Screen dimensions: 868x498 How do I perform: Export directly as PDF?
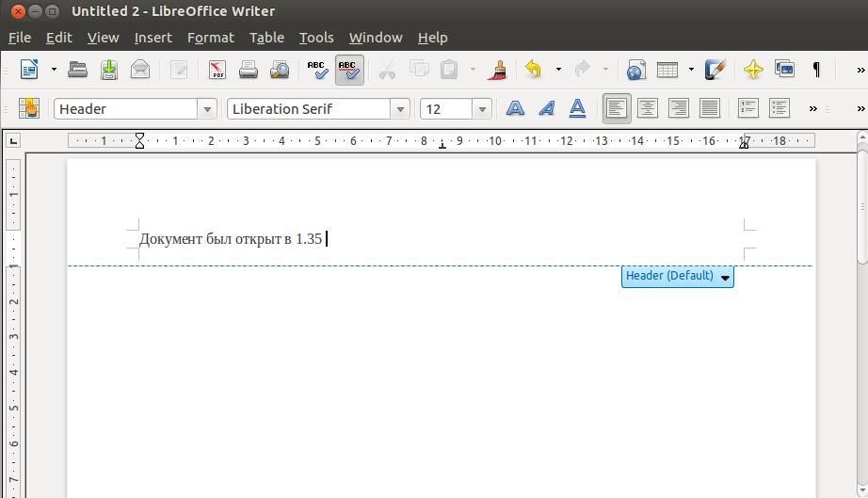(217, 70)
